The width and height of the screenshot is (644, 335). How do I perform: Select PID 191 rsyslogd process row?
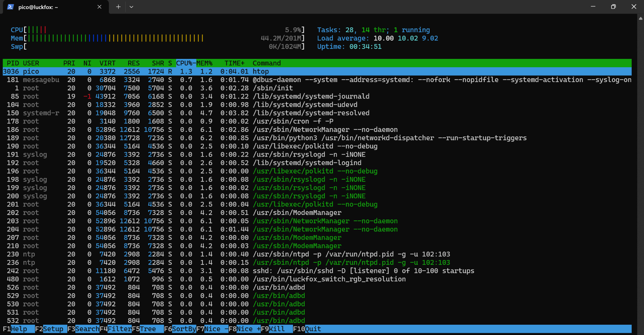[317, 154]
